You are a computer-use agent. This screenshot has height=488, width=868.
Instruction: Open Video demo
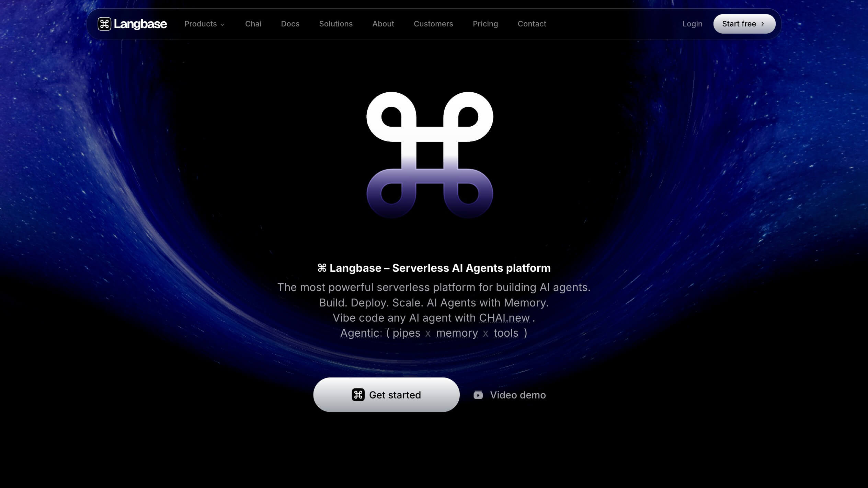[517, 395]
